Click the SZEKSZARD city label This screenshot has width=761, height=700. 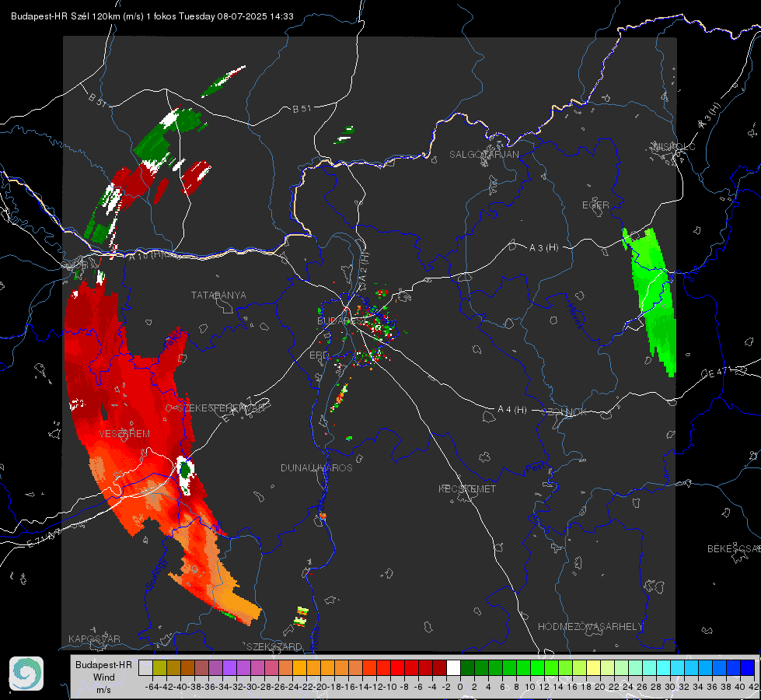click(x=274, y=646)
